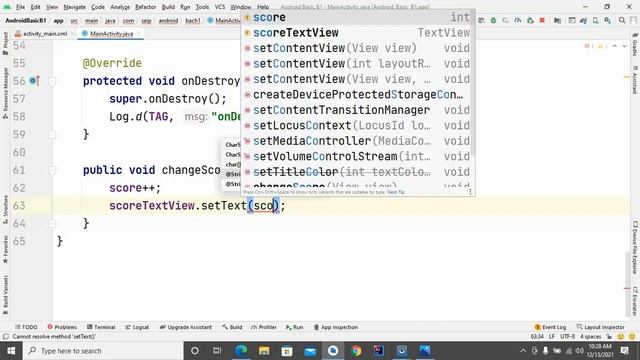Open the Resource Manager side panel
The height and width of the screenshot is (360, 640).
pyautogui.click(x=5, y=93)
